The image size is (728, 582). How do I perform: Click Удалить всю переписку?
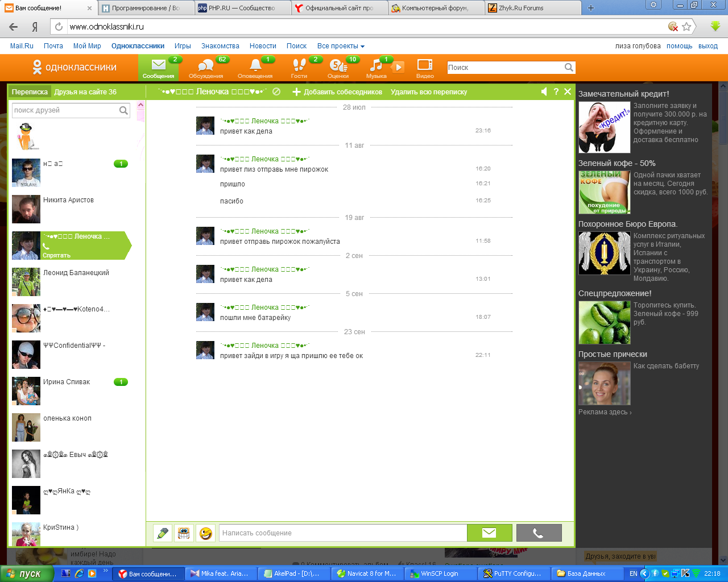[x=429, y=92]
